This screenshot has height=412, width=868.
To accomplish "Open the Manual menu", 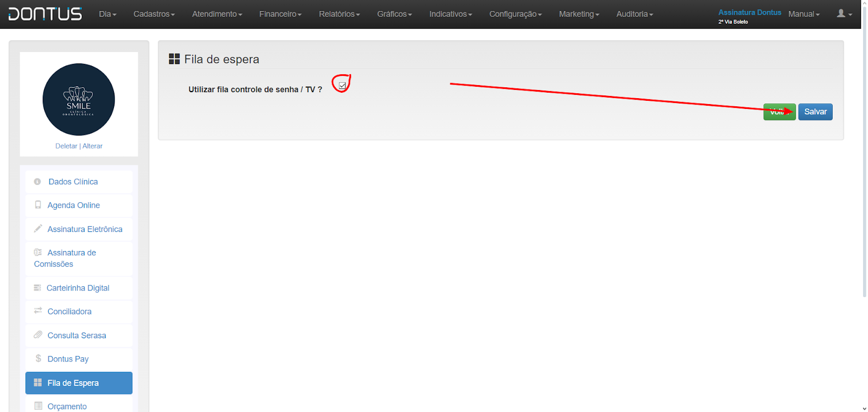I will [x=804, y=14].
